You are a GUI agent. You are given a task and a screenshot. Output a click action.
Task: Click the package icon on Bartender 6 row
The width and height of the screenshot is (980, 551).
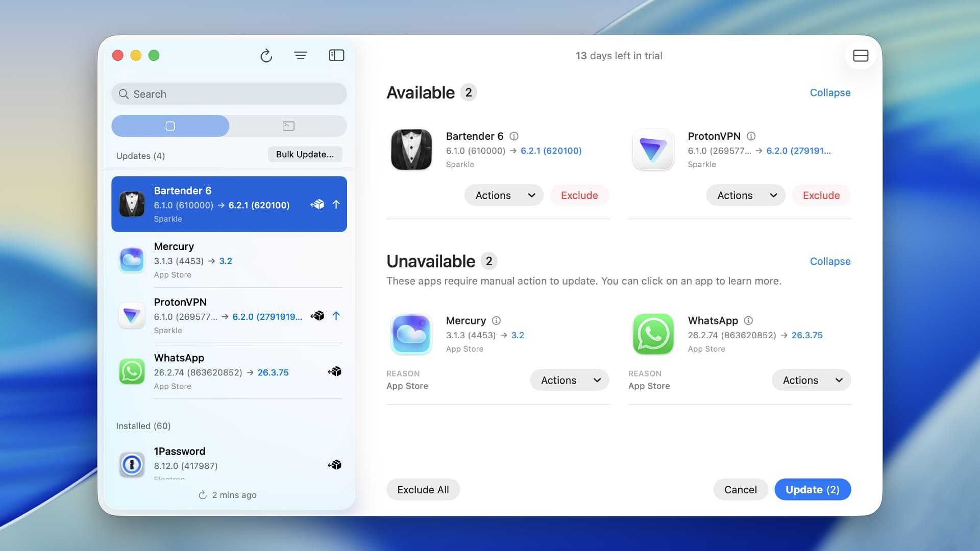[x=317, y=205]
